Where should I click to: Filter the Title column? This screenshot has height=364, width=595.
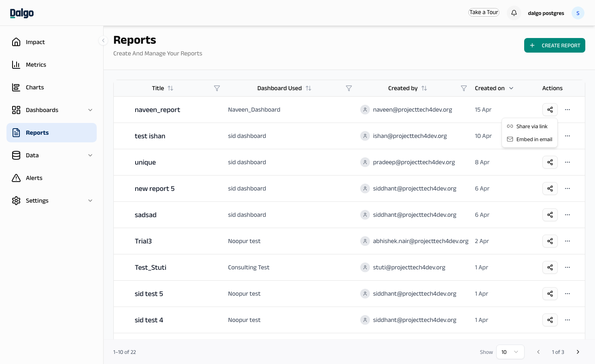tap(217, 88)
